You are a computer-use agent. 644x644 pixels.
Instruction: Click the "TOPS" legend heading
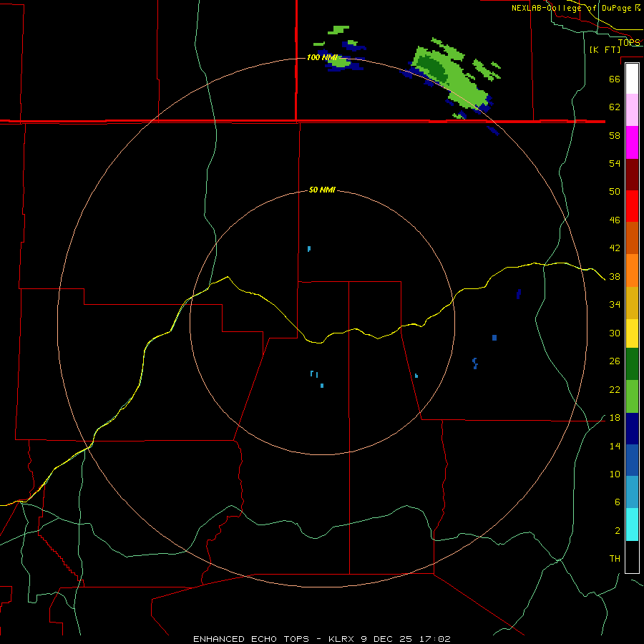click(629, 42)
